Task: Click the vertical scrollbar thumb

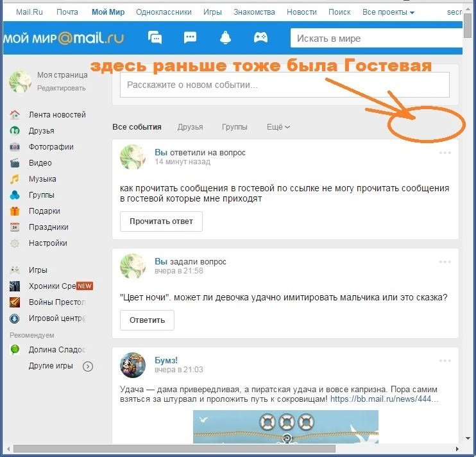Action: pos(468,26)
